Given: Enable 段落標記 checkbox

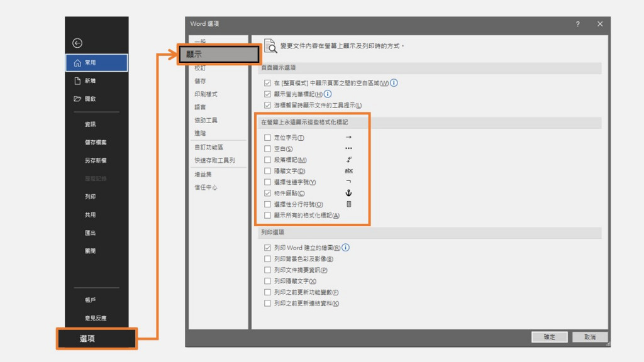Looking at the screenshot, I should (267, 160).
